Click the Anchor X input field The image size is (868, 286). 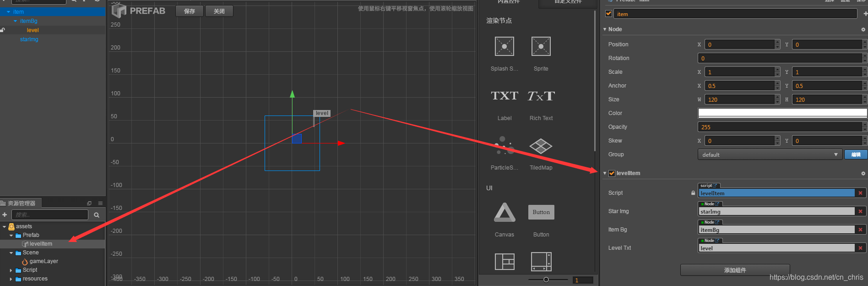[x=739, y=86]
